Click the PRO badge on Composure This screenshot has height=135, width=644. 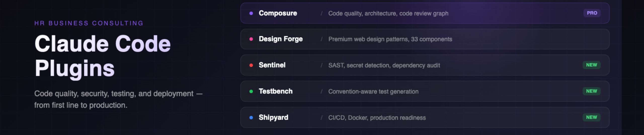[592, 13]
